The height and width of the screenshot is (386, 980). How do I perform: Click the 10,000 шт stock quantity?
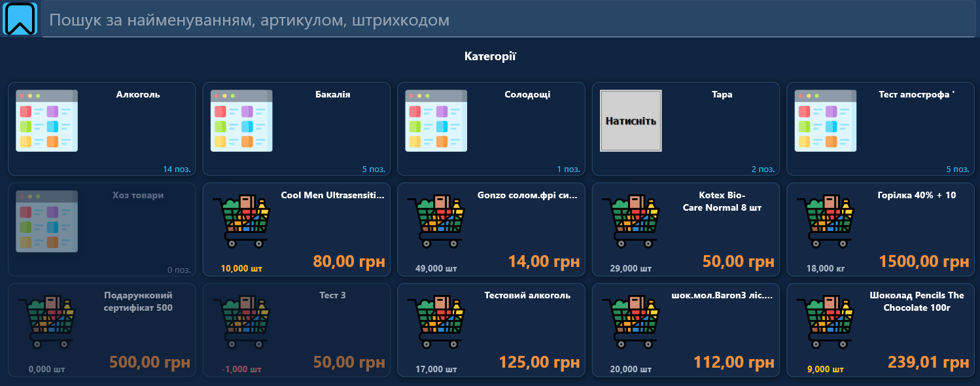[241, 268]
